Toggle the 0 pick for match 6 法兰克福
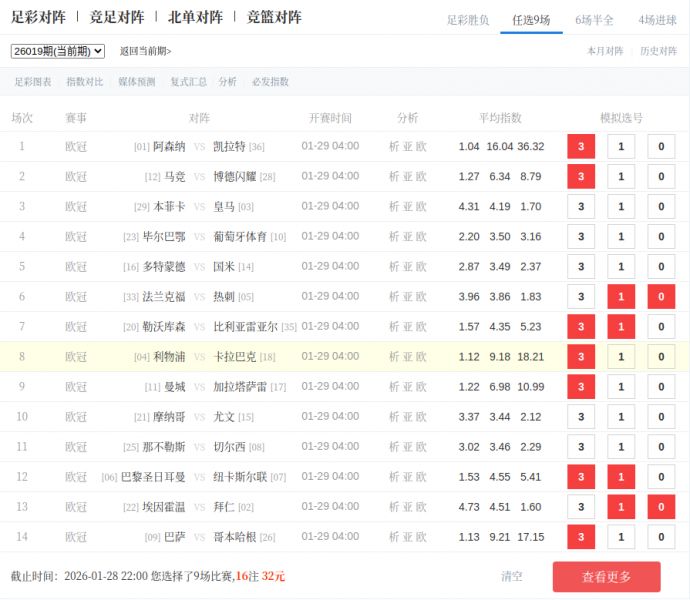 tap(661, 297)
